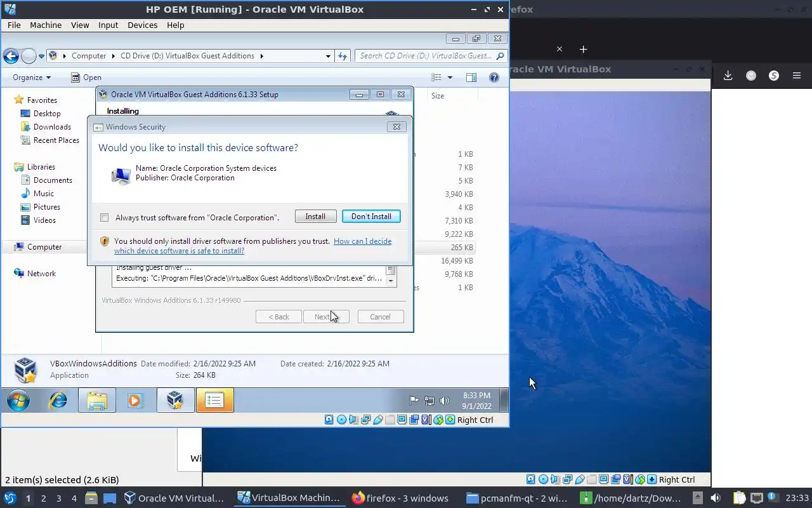Open the Help menu in VirtualBox
Screen dimensions: 812x508
coord(175,25)
